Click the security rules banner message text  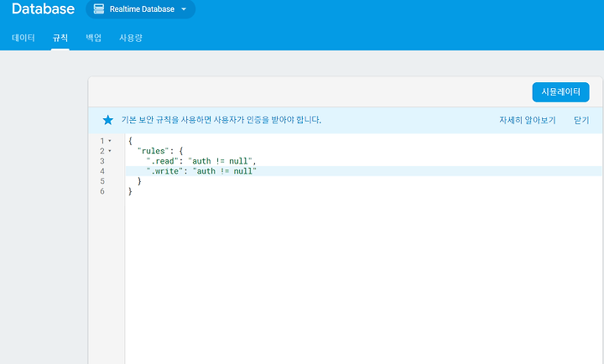click(221, 120)
